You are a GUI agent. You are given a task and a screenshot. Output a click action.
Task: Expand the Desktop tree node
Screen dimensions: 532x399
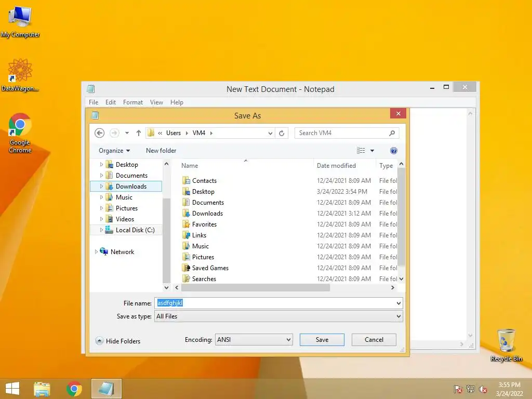click(x=101, y=164)
